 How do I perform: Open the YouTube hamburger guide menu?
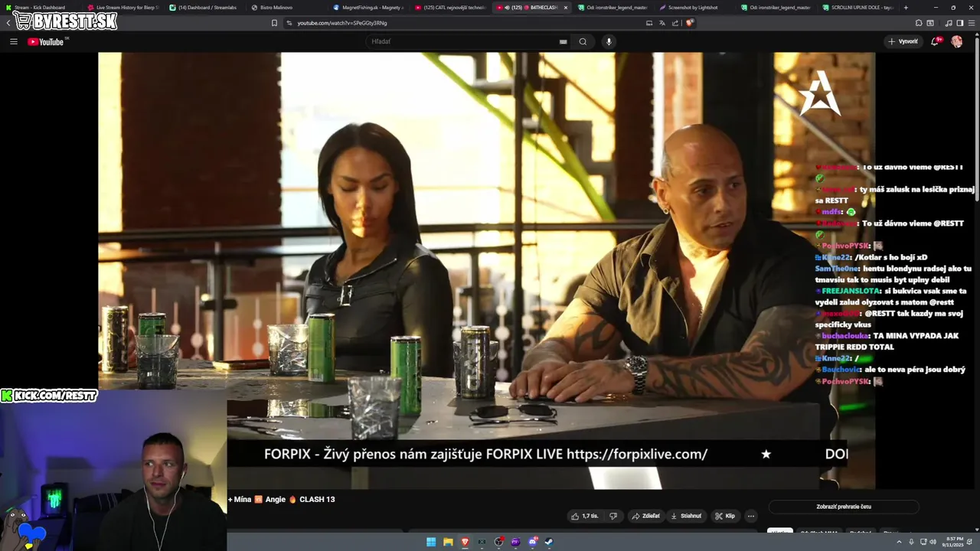point(14,41)
